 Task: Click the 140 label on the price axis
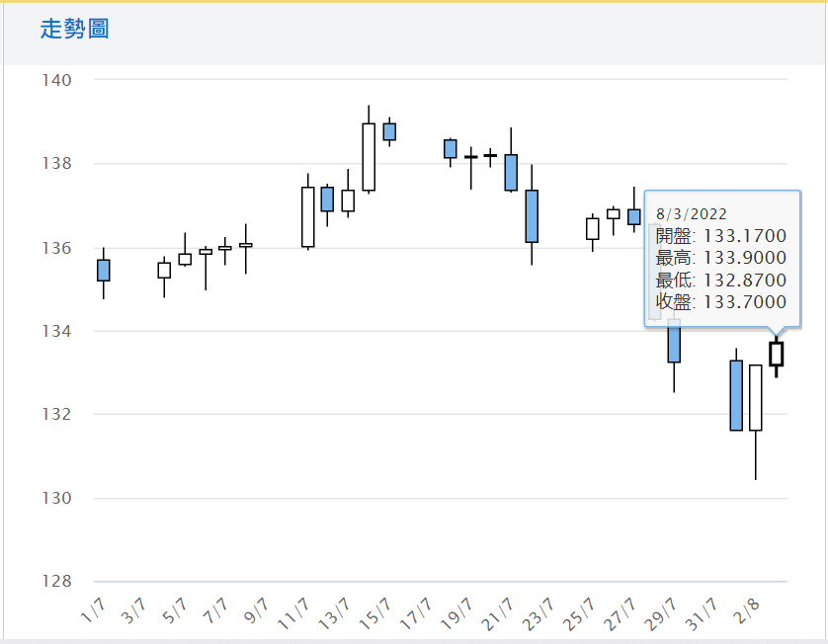click(x=56, y=79)
